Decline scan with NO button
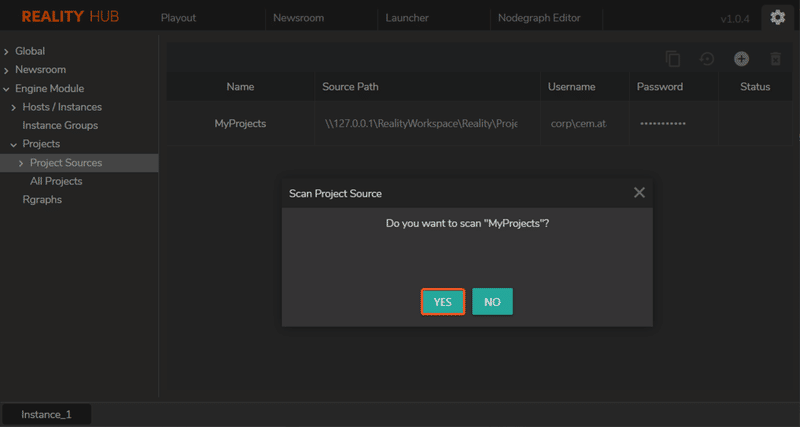800x427 pixels. coord(492,302)
